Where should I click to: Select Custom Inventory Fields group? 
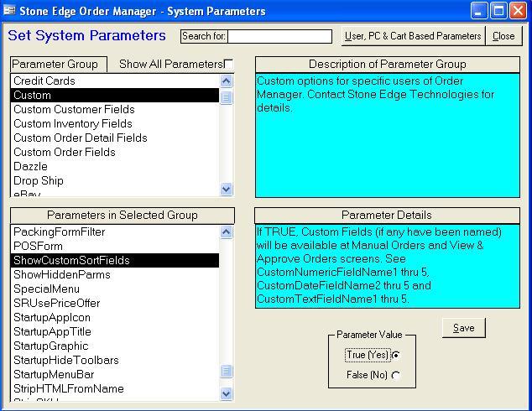point(115,123)
